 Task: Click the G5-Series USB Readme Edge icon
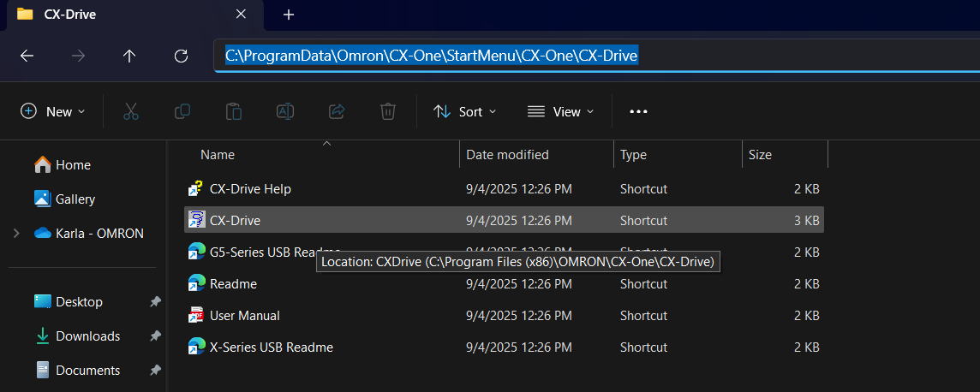pos(196,252)
